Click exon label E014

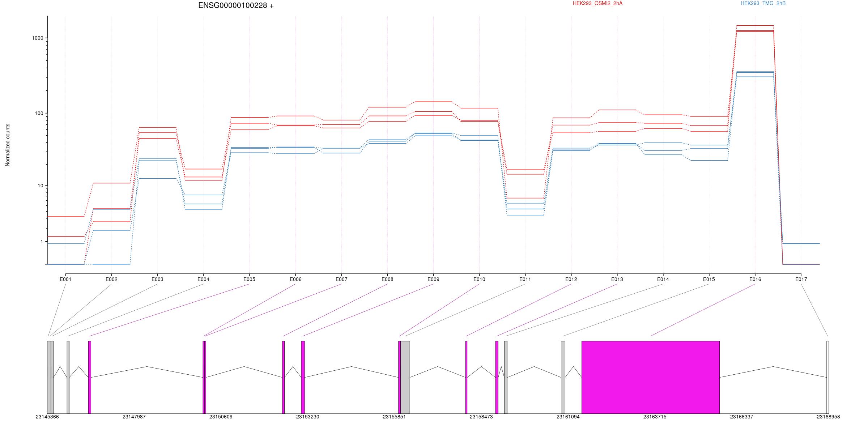(663, 279)
